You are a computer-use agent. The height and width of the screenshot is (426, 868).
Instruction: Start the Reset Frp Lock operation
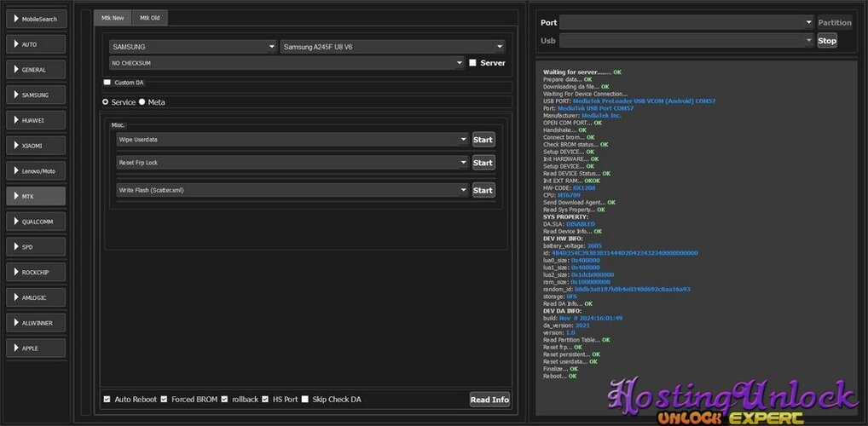[x=483, y=163]
